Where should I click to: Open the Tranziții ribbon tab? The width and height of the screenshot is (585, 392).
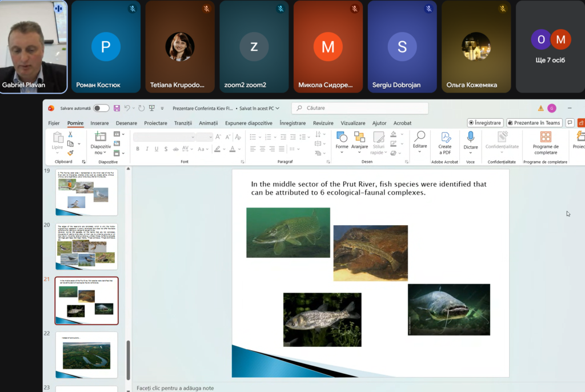(x=183, y=123)
